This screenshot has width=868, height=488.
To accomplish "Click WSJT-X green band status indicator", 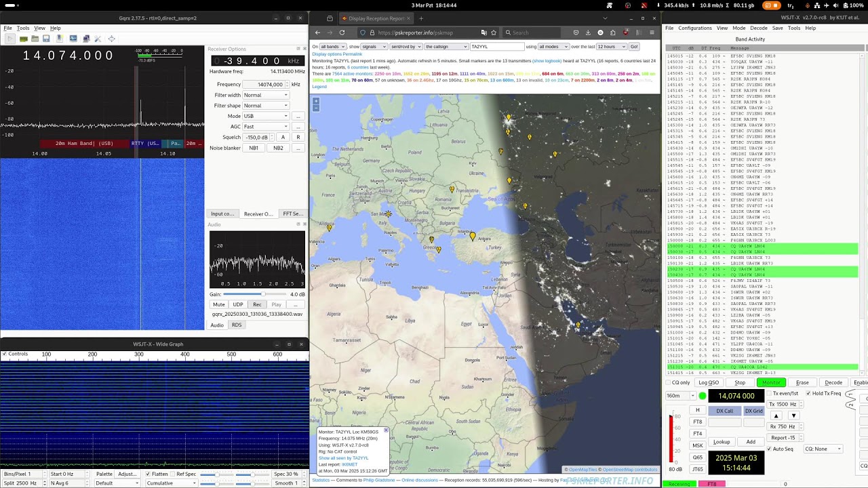I will click(x=703, y=396).
